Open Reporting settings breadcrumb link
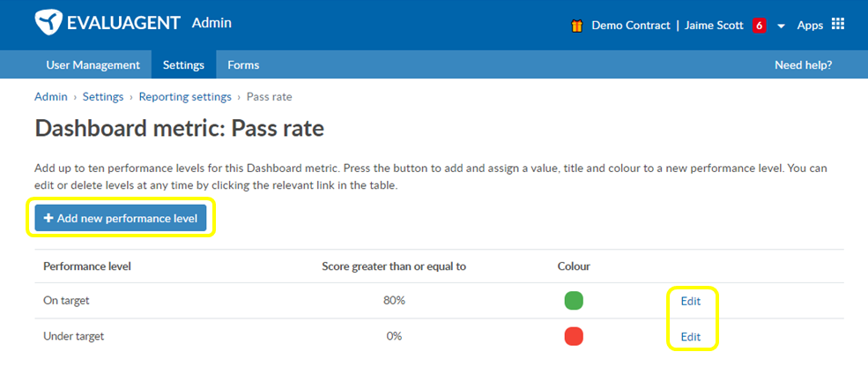 click(185, 97)
